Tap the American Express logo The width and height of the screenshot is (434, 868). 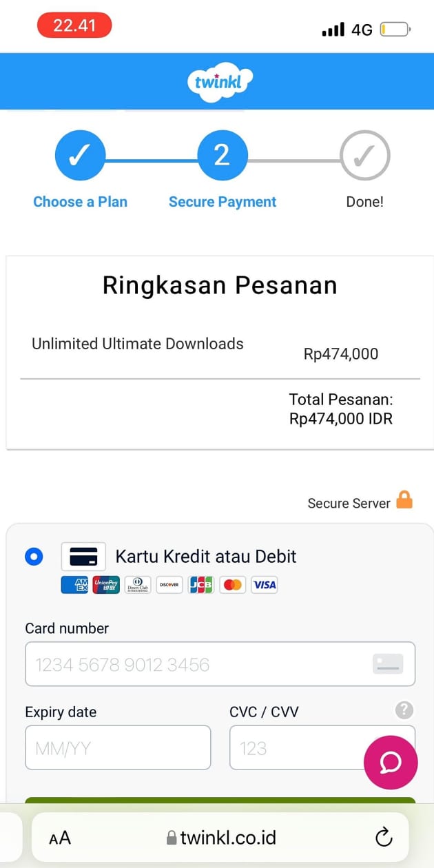coord(74,585)
